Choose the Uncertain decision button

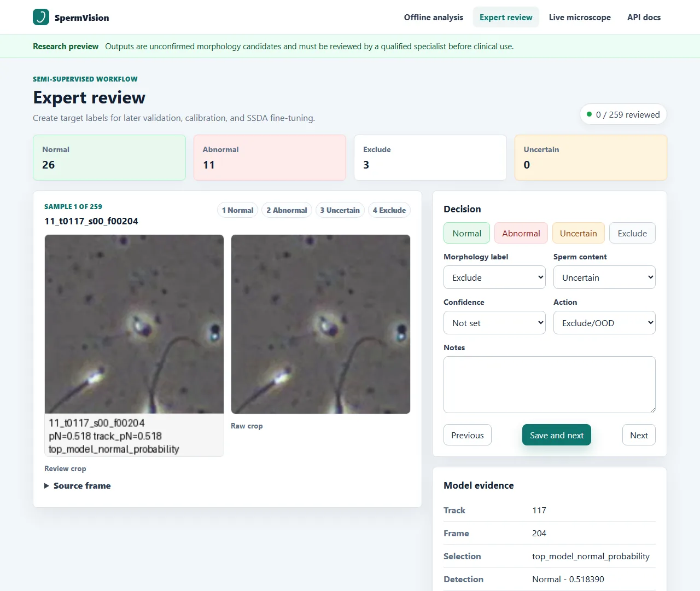pos(578,233)
